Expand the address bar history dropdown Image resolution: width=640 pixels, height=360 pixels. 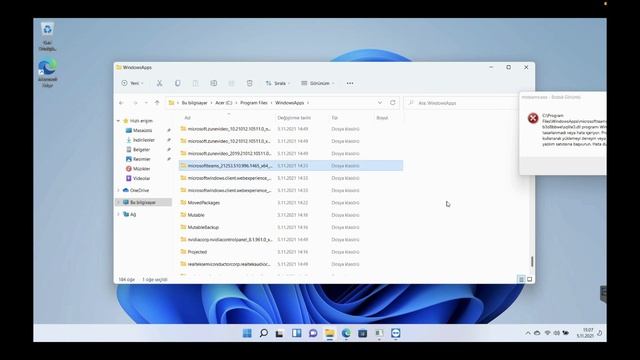coord(380,103)
